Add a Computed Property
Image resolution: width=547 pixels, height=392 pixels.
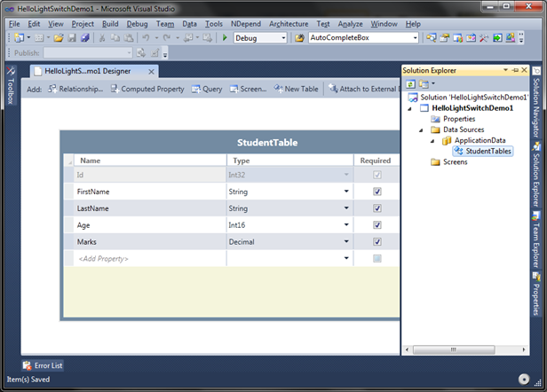tap(147, 89)
